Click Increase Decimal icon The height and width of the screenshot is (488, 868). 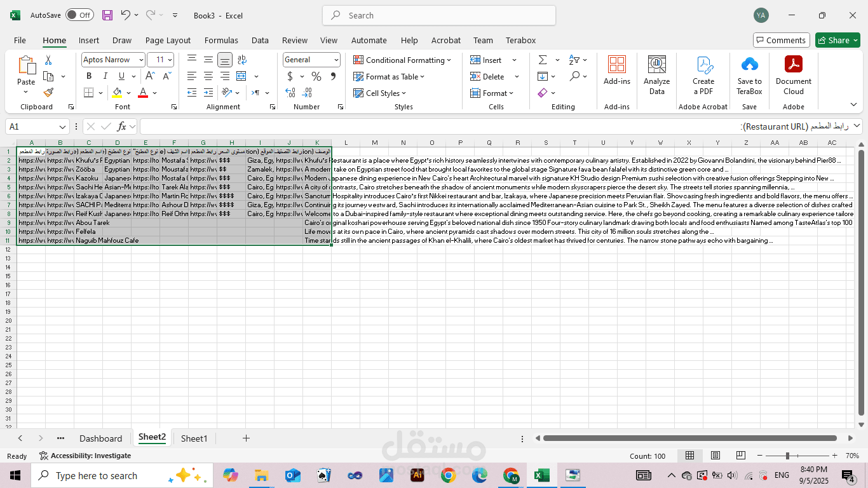point(290,93)
